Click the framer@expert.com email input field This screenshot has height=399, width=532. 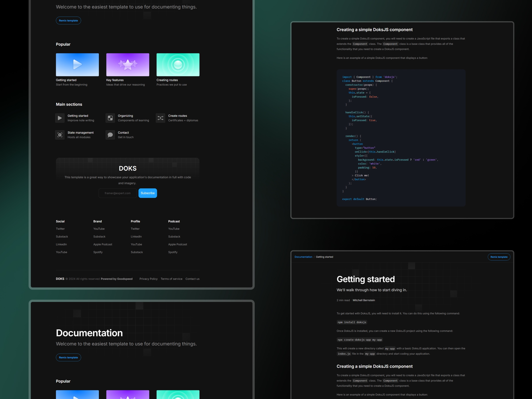[x=118, y=193]
